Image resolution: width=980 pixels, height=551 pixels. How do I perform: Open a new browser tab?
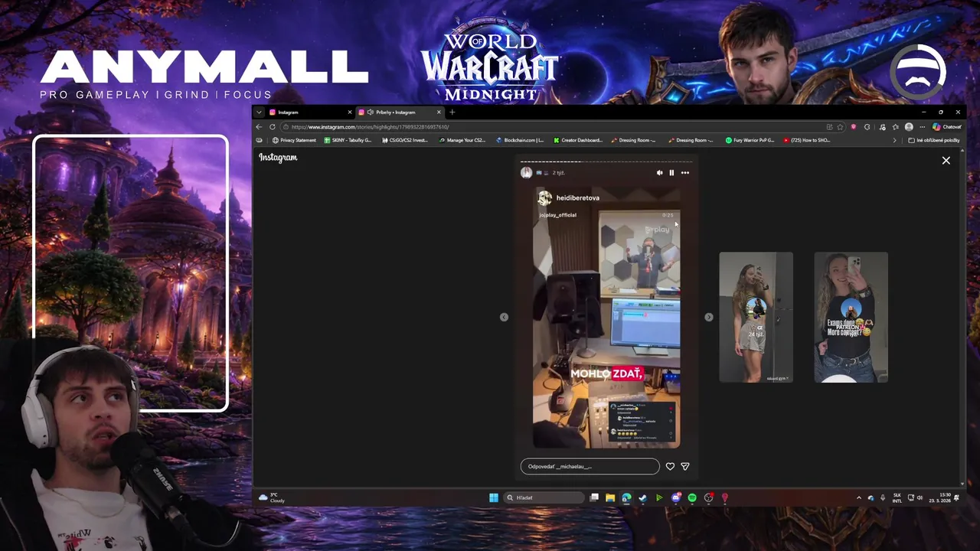[452, 112]
